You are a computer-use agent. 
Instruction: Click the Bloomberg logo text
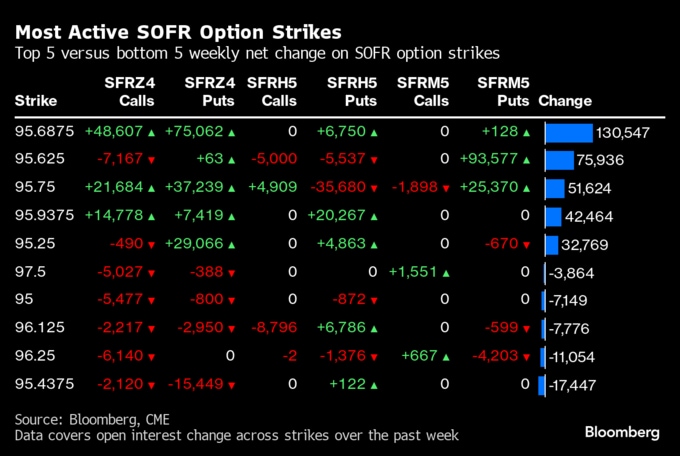[622, 432]
